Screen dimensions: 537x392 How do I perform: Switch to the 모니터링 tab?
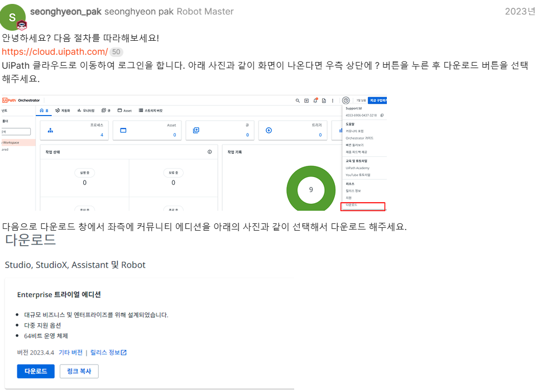pyautogui.click(x=85, y=111)
